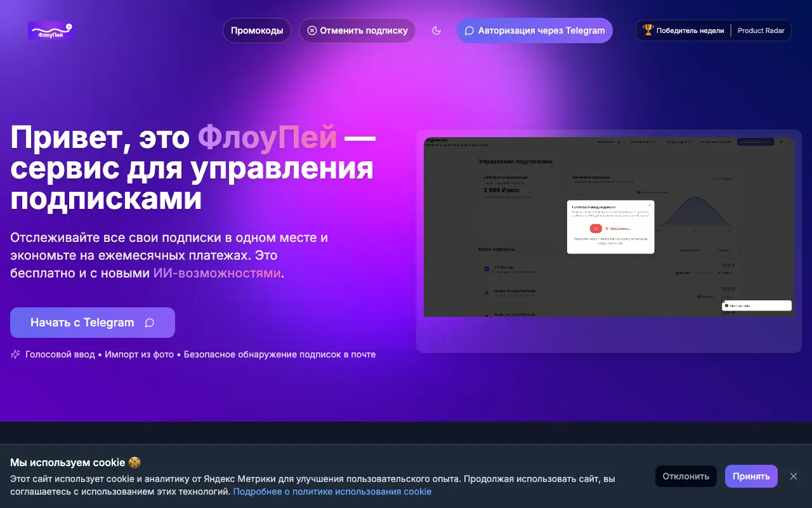This screenshot has height=508, width=812.
Task: Open the subscription dashboard preview image
Action: (609, 227)
